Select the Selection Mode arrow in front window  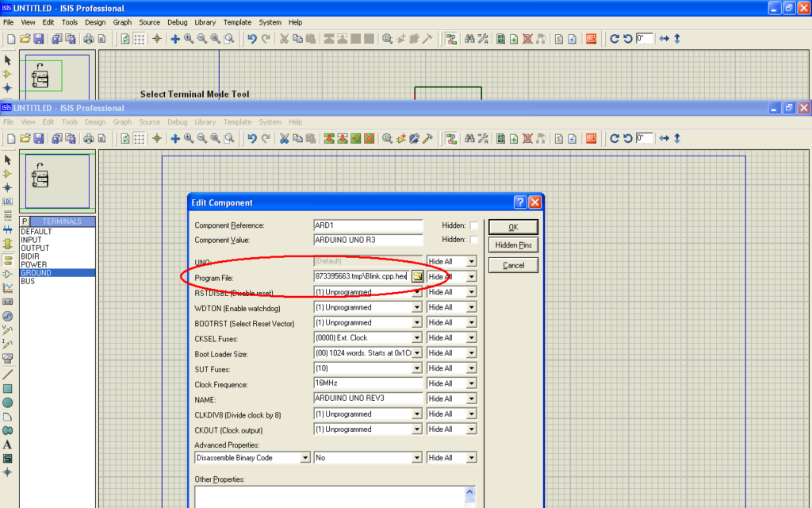(7, 160)
